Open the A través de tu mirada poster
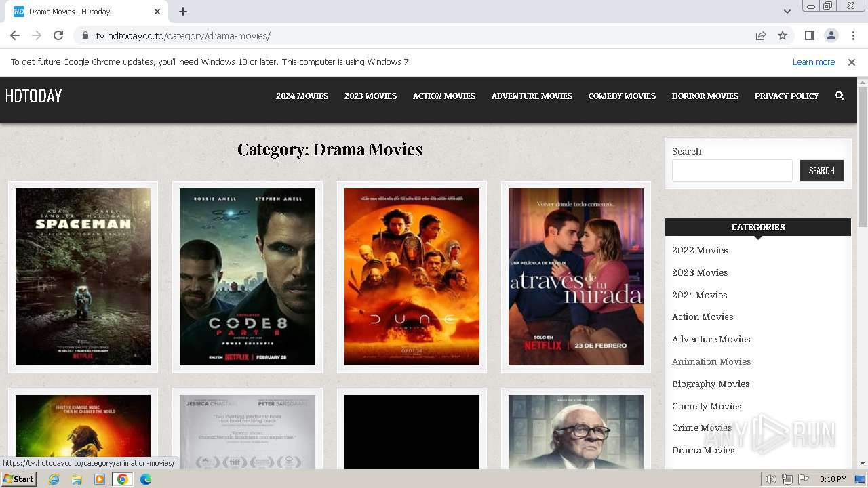868x488 pixels. pyautogui.click(x=576, y=277)
